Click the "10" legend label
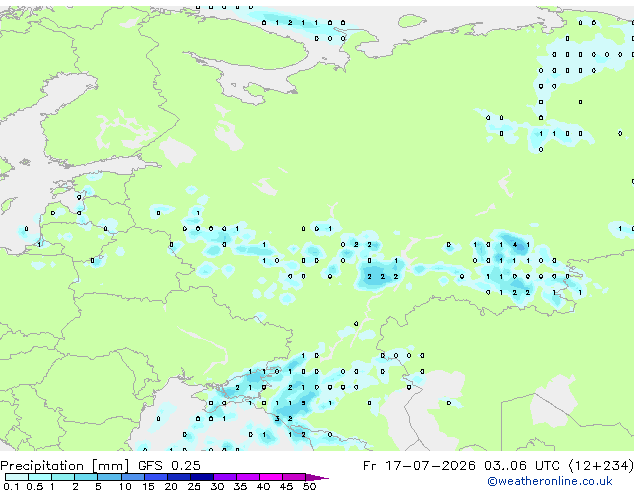This screenshot has width=634, height=490. click(125, 486)
